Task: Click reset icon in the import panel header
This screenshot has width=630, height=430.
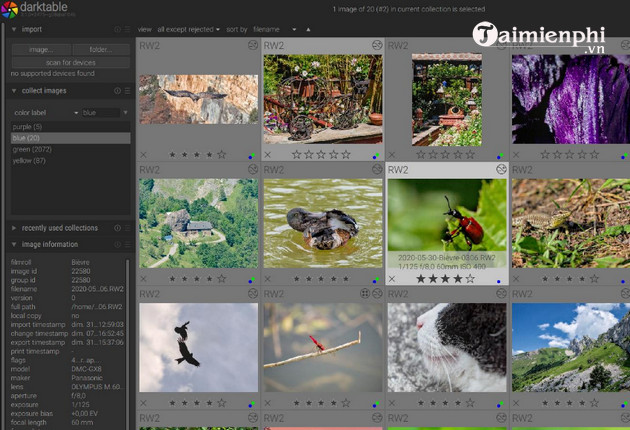Action: pos(117,29)
